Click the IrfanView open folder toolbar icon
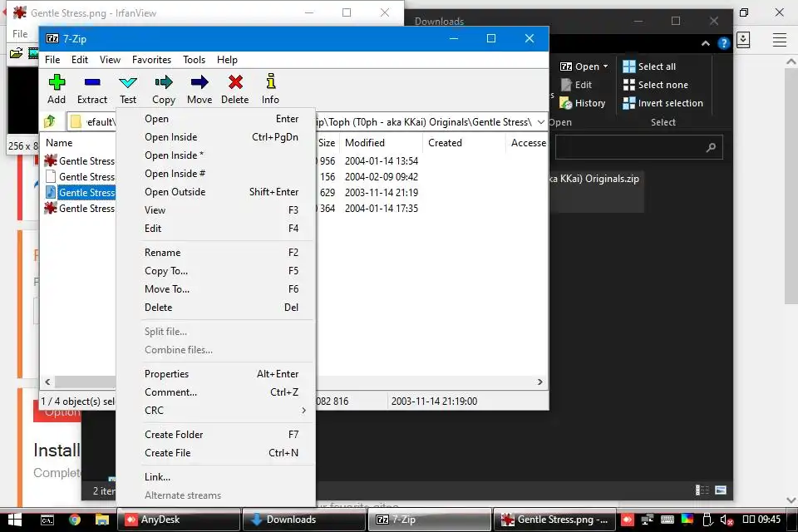 coord(17,53)
